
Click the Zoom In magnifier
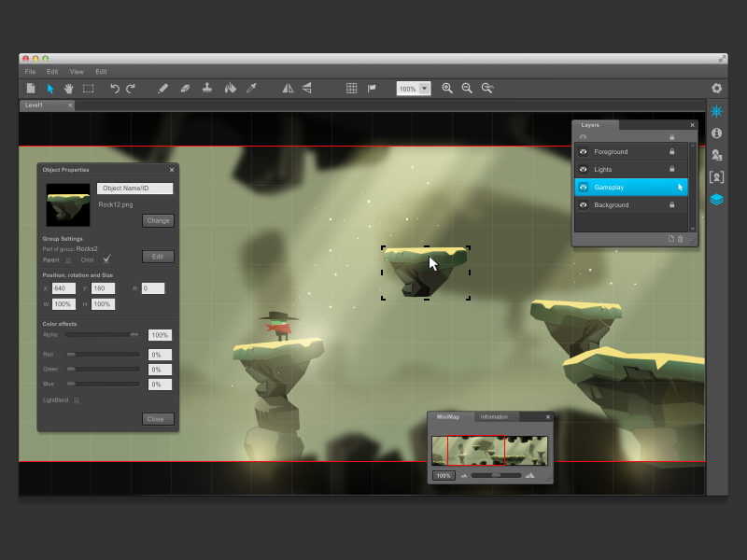447,89
